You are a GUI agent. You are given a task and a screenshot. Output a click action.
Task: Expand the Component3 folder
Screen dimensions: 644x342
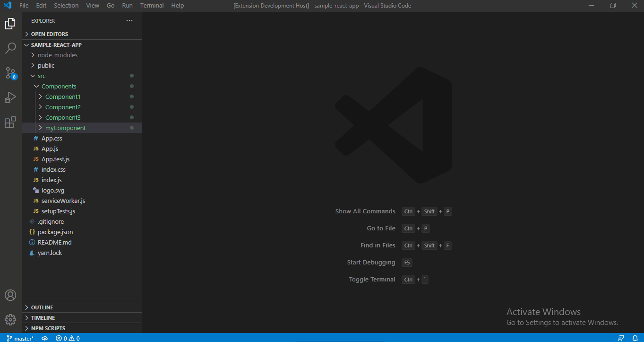pos(82,117)
